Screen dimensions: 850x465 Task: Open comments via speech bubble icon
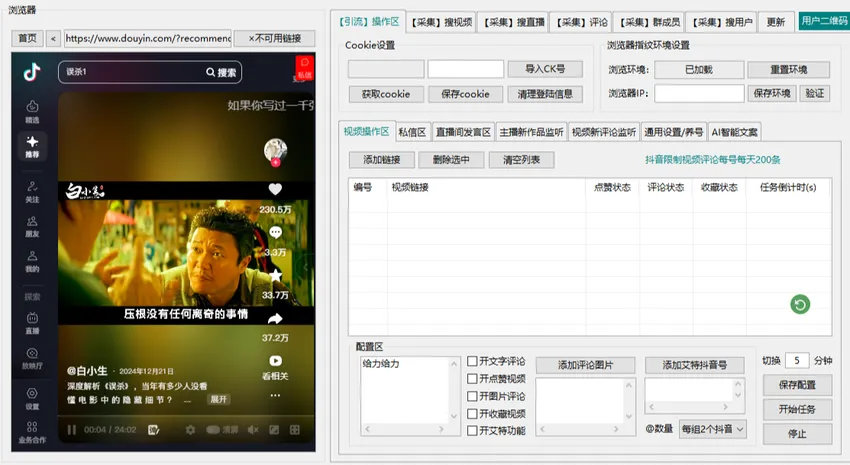[275, 232]
